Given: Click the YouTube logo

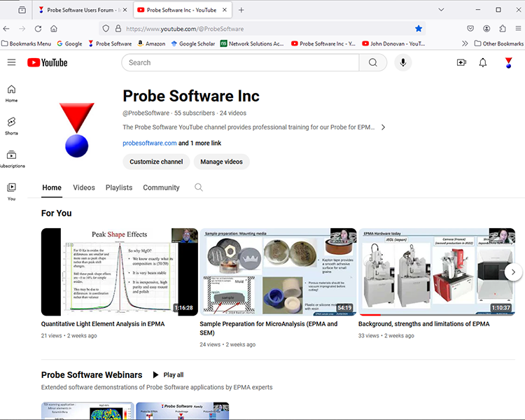Looking at the screenshot, I should pos(47,62).
